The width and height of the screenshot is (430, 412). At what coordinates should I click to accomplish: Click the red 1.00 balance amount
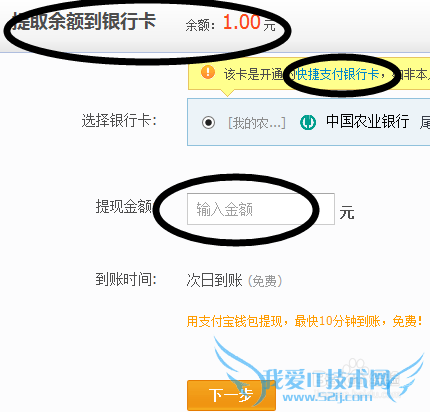coord(242,23)
